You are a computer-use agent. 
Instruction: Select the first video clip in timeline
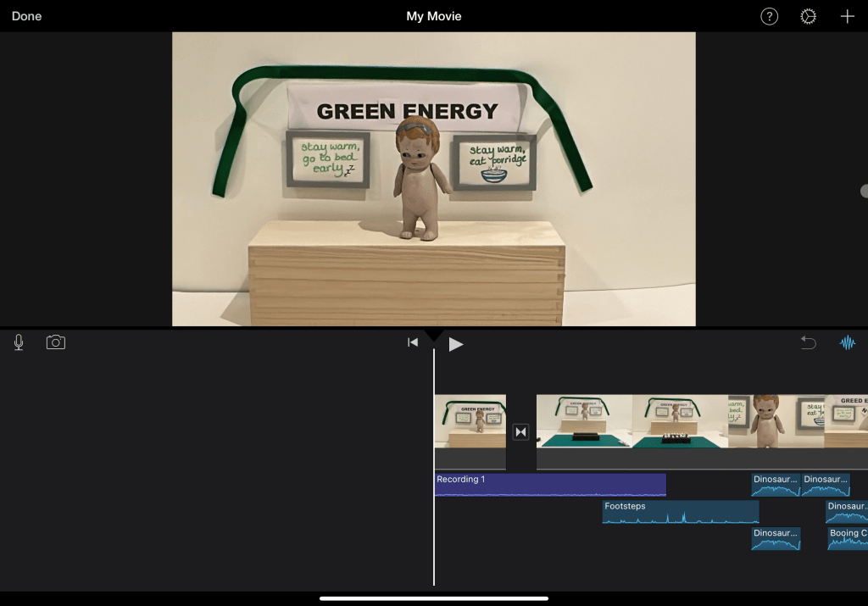coord(470,421)
